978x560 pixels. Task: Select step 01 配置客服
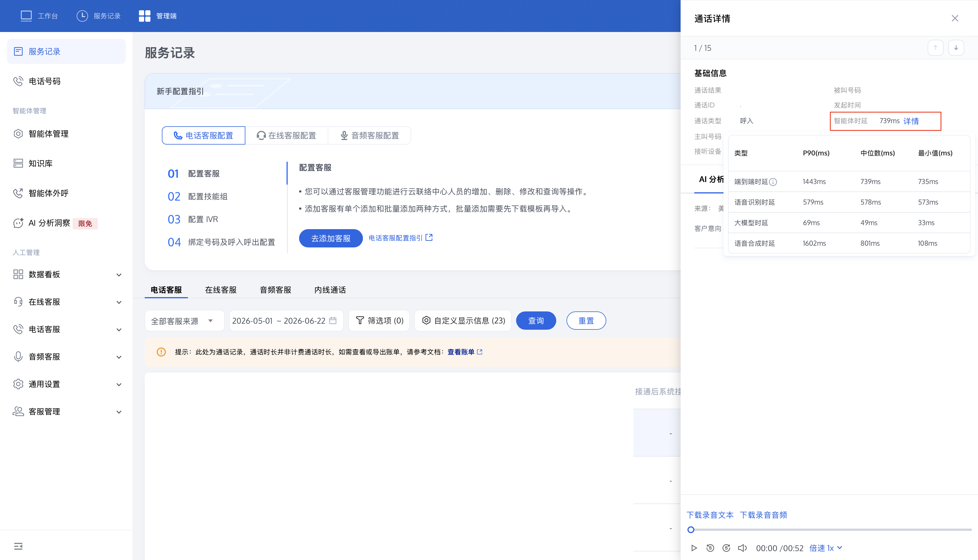[194, 174]
